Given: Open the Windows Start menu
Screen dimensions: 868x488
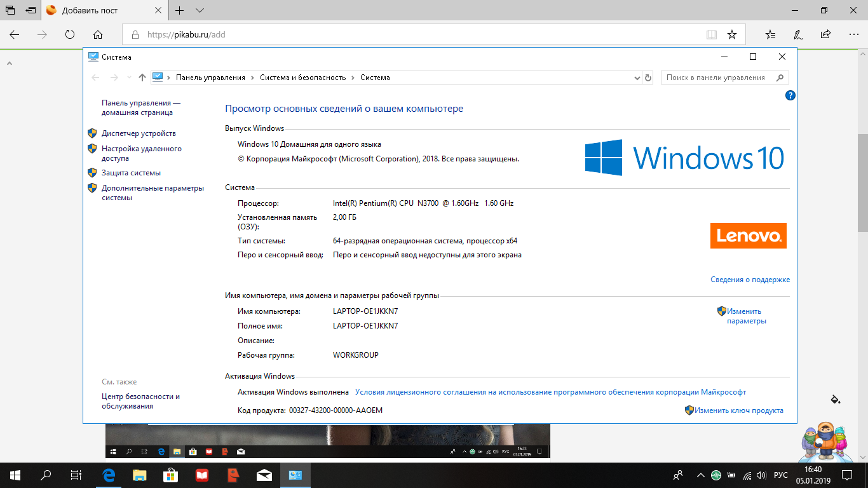Looking at the screenshot, I should click(15, 475).
